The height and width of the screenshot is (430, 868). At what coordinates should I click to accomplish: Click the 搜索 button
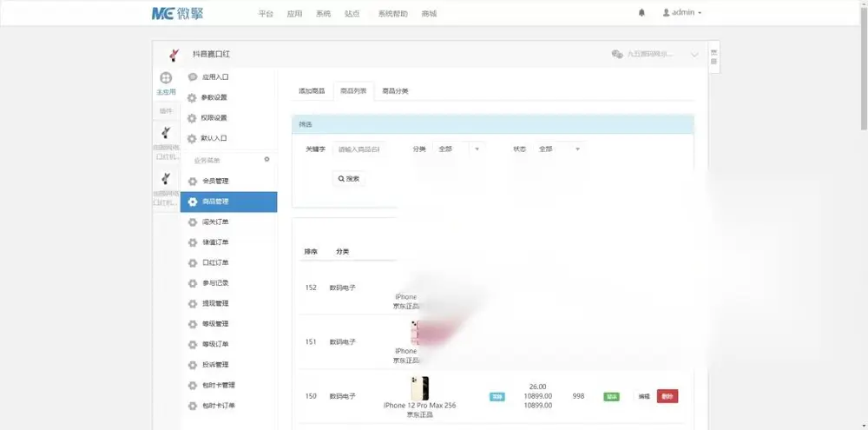349,178
